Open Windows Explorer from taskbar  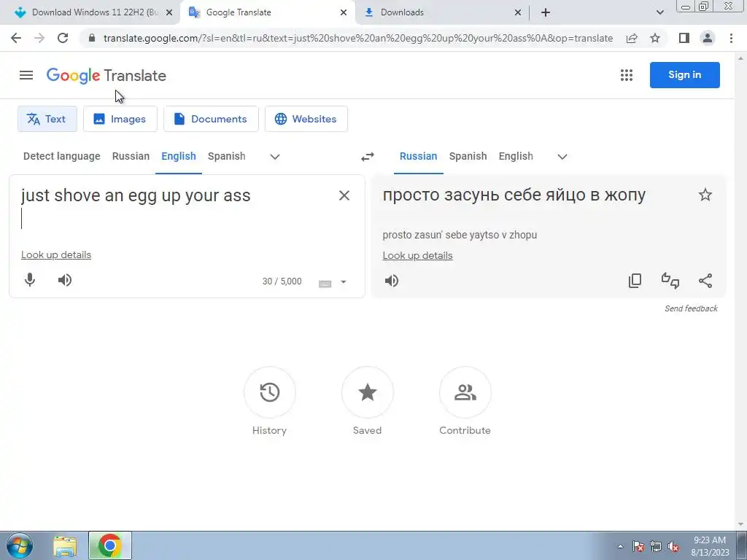pos(65,546)
